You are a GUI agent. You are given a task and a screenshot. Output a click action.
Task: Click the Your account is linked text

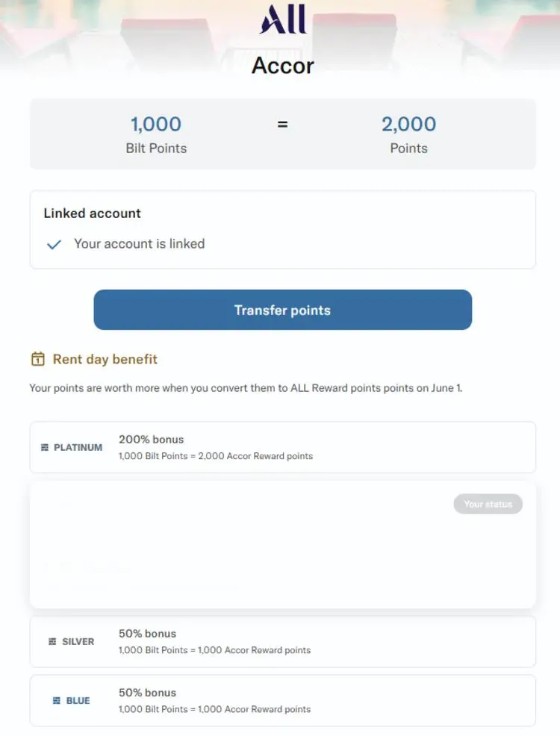[140, 243]
